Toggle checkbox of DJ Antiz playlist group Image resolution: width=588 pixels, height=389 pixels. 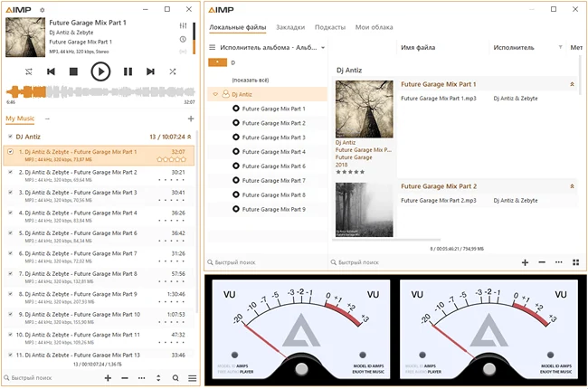[10, 137]
